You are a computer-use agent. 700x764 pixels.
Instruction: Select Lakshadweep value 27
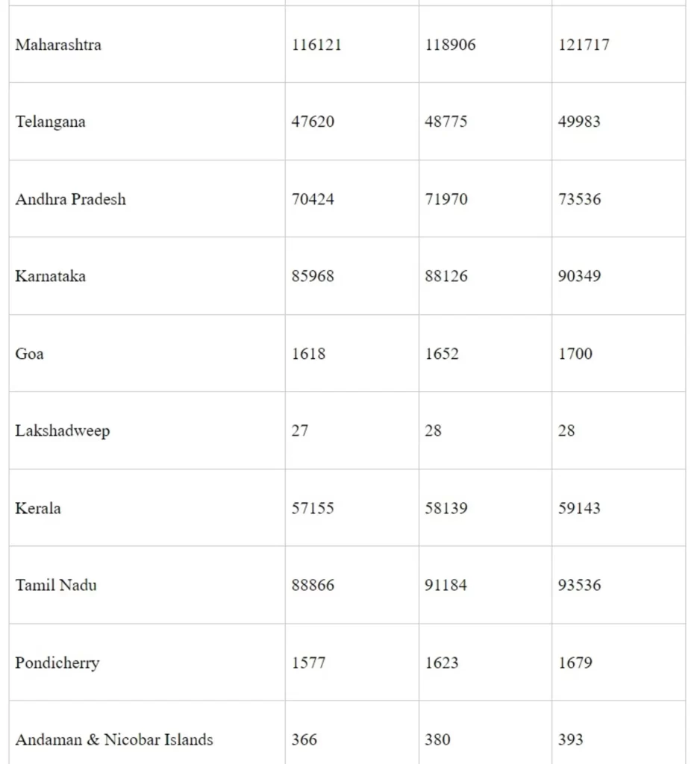[300, 431]
